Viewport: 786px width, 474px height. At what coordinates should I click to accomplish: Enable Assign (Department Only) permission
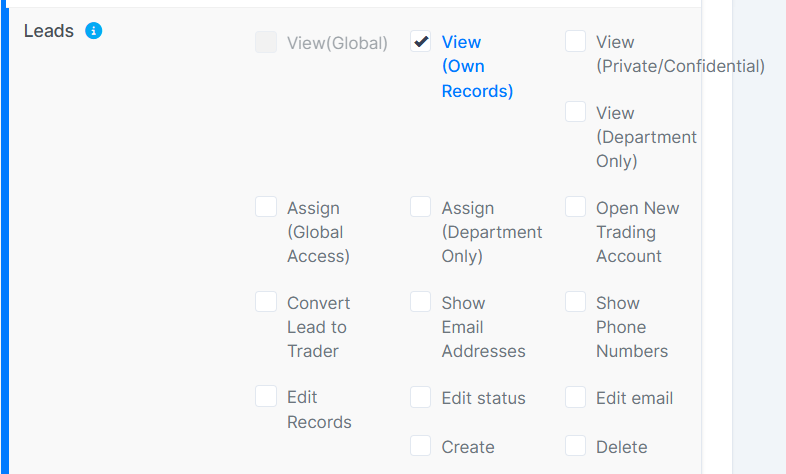421,207
